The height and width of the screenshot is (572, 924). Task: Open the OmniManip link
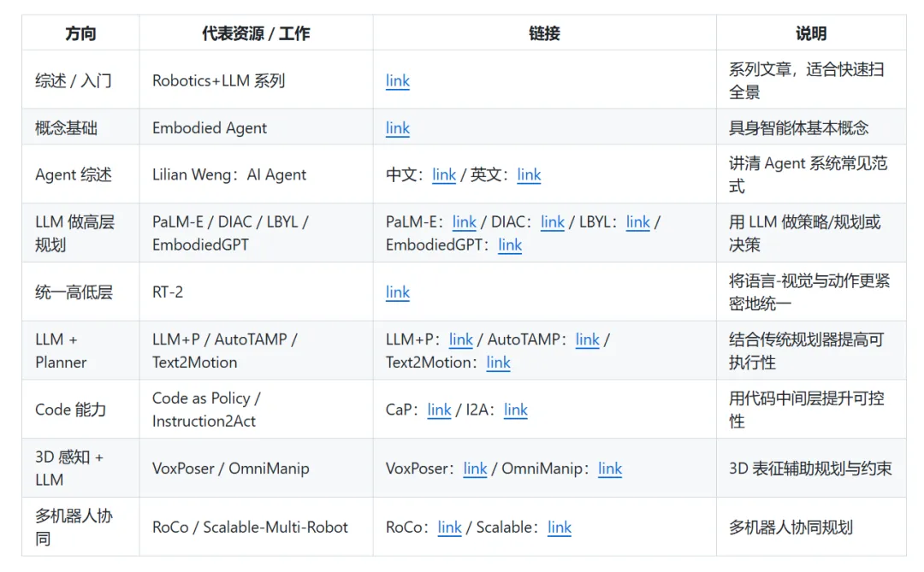[x=610, y=469]
